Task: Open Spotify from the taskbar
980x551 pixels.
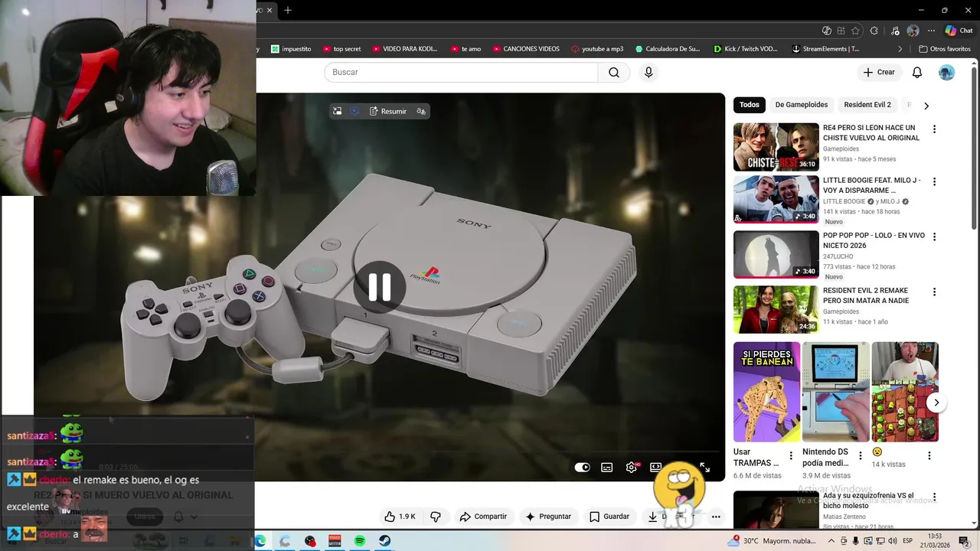Action: (x=360, y=541)
